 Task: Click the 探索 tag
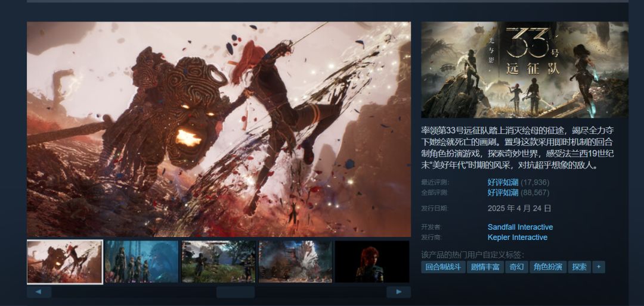580,267
